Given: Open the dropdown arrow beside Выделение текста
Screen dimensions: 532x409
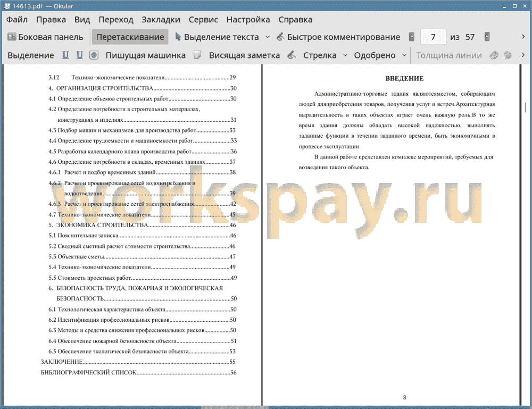Looking at the screenshot, I should point(268,37).
